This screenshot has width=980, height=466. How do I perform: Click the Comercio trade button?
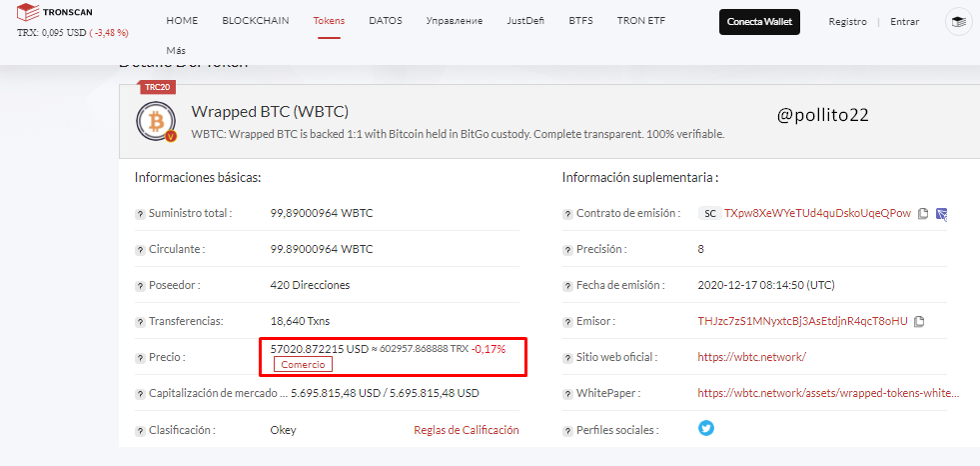click(x=303, y=365)
